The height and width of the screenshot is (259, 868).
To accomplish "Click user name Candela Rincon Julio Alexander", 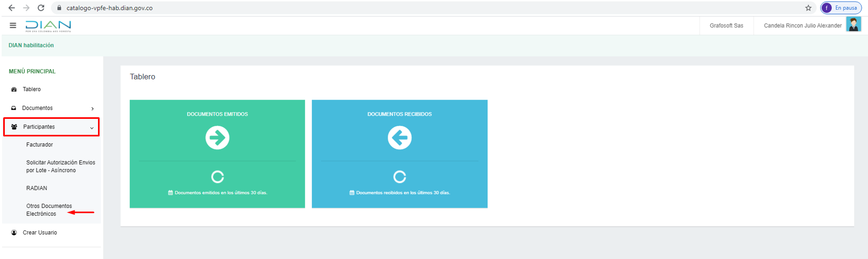I will [803, 26].
